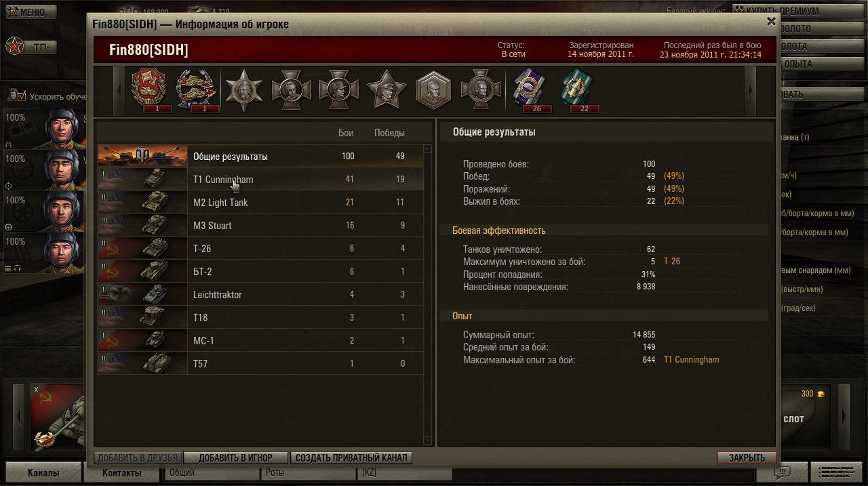Viewport: 868px width, 486px height.
Task: Toggle the accelerate crew training checkbox
Action: 20,96
